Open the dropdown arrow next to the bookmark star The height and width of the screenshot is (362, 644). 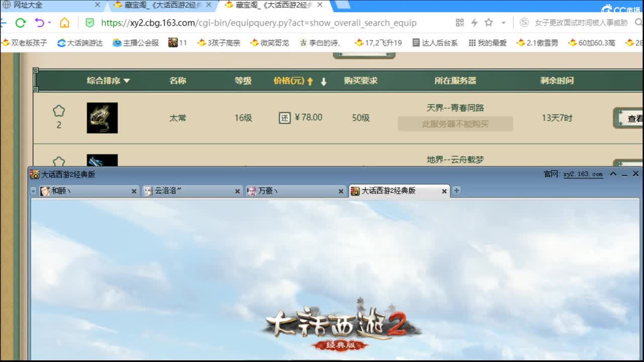[x=504, y=23]
